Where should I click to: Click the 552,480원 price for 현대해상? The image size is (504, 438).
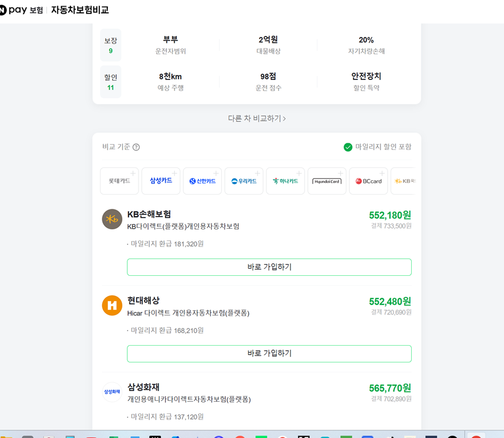point(390,302)
